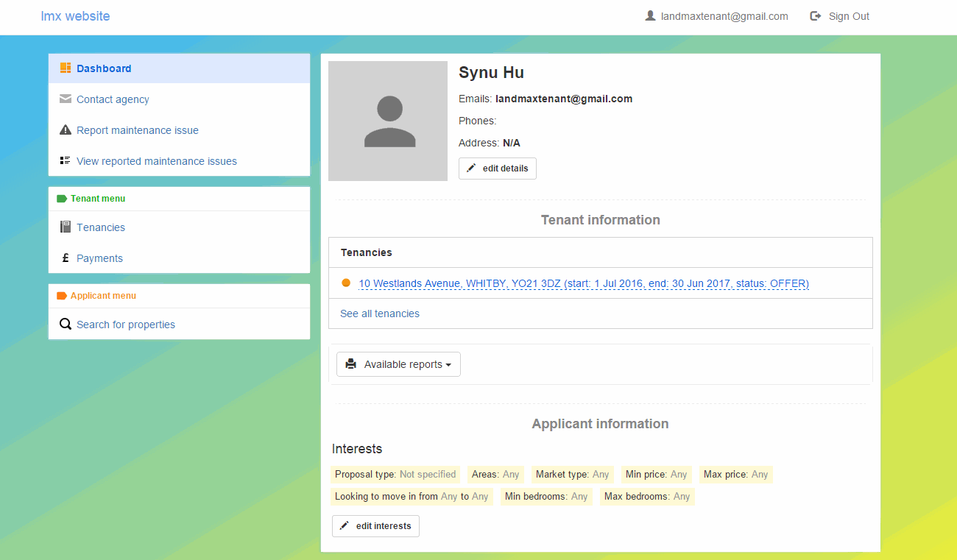Viewport: 957px width, 560px height.
Task: Click the pencil icon on edit details
Action: tap(472, 168)
